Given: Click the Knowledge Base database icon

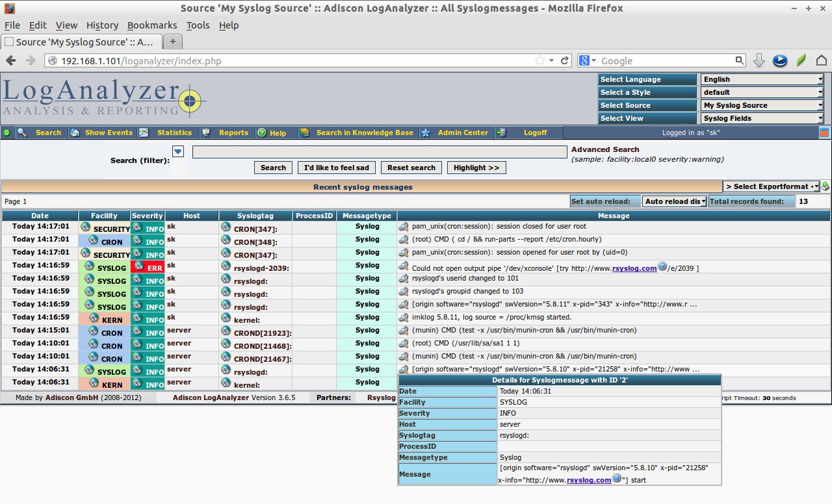Looking at the screenshot, I should click(304, 132).
